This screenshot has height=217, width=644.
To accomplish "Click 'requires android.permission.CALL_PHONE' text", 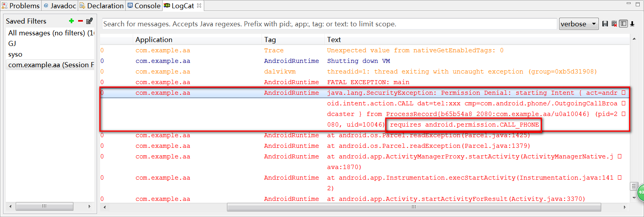I will [464, 125].
